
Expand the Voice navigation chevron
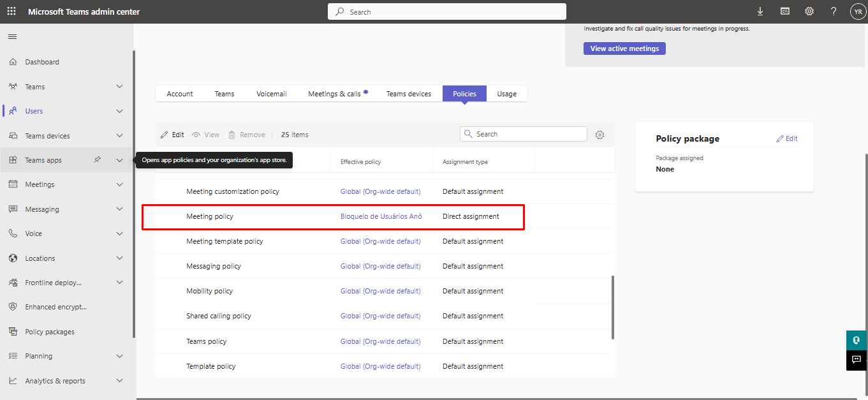tap(119, 233)
